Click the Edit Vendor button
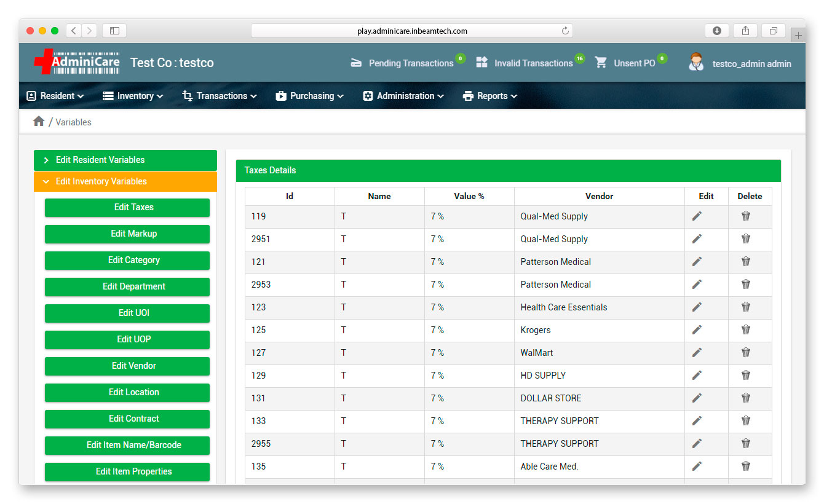Screen dimensions: 824x504 click(127, 366)
